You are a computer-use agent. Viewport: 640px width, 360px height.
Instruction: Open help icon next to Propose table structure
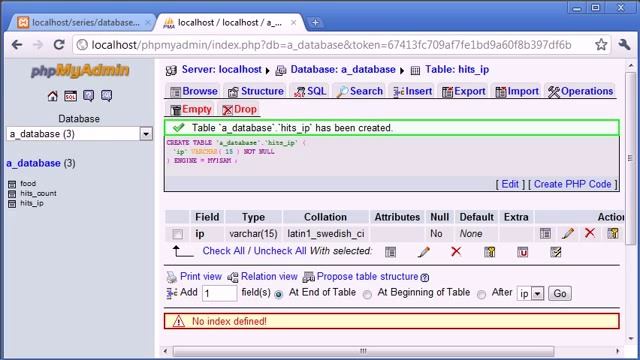pos(424,278)
